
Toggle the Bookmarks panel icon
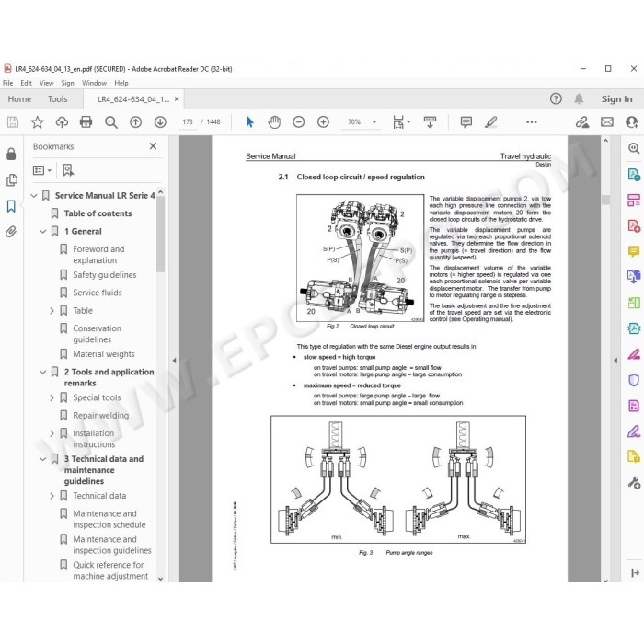pyautogui.click(x=11, y=206)
